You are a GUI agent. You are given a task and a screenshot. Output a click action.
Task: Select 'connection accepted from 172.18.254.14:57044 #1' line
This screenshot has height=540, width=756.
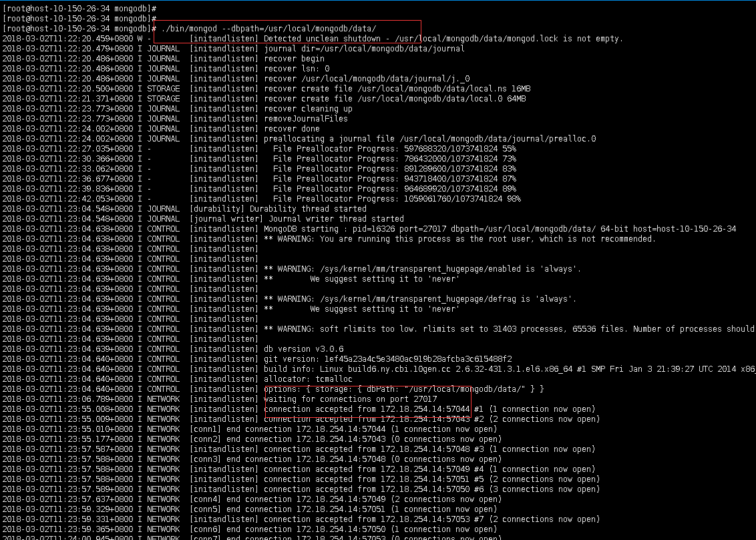[299, 409]
